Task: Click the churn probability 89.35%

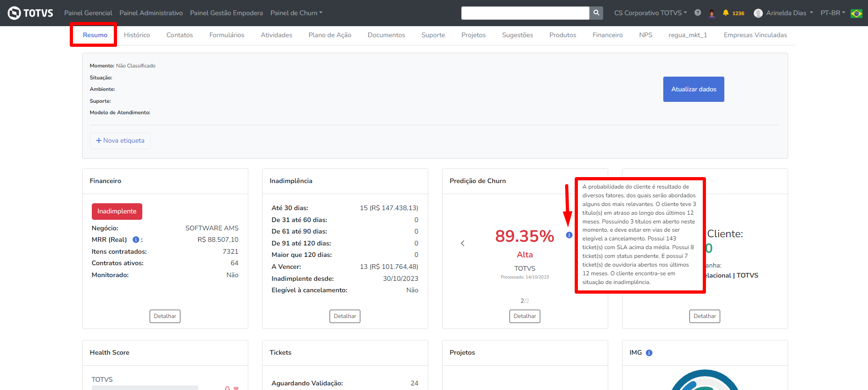Action: 525,236
